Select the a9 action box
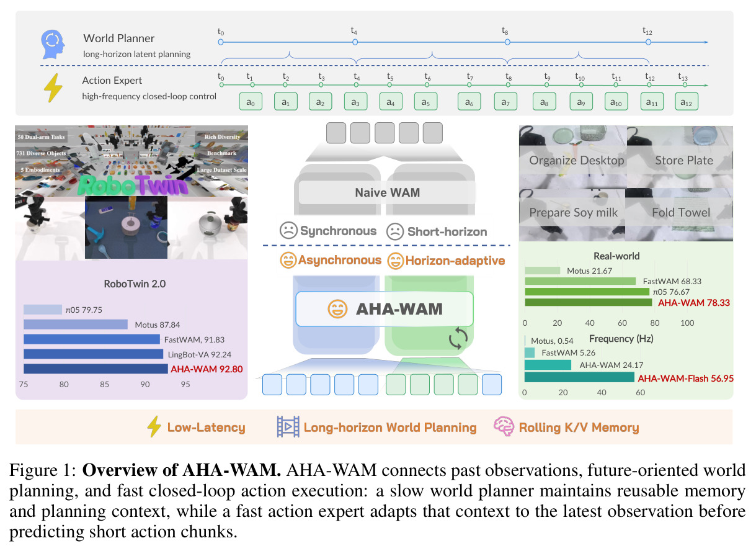The width and height of the screenshot is (756, 551). click(x=582, y=102)
